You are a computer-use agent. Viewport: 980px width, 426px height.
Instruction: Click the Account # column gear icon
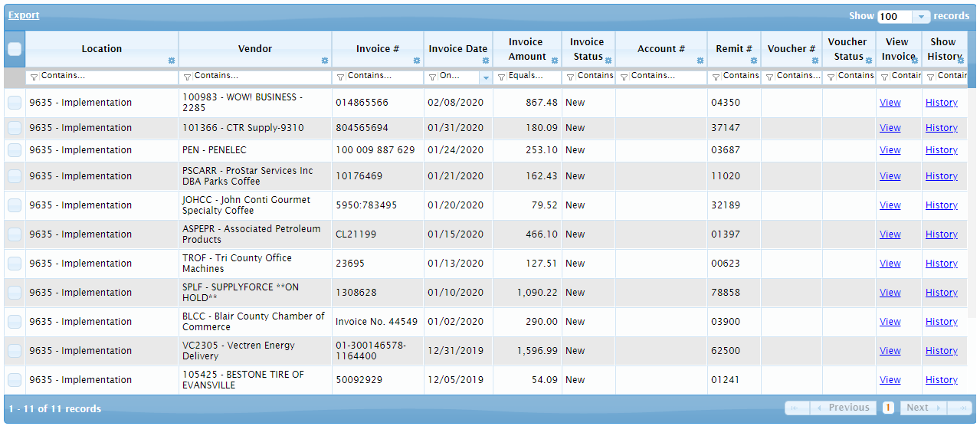tap(700, 61)
